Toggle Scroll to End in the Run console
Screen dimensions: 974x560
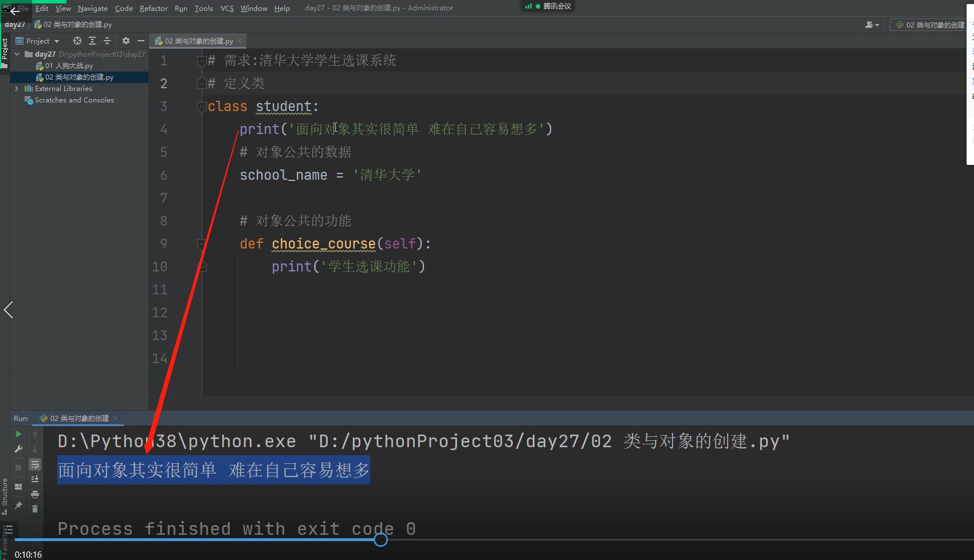pyautogui.click(x=35, y=479)
